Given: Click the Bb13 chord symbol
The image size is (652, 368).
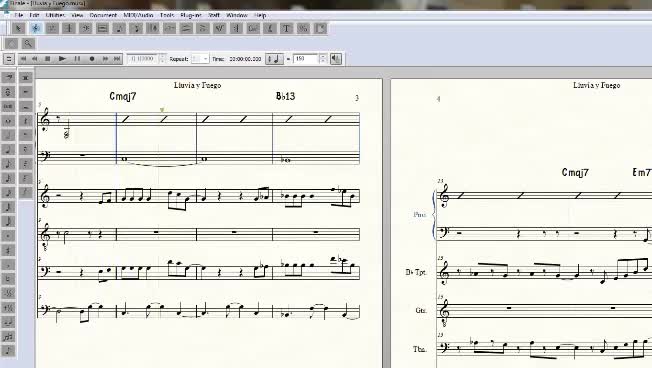Looking at the screenshot, I should pos(286,96).
